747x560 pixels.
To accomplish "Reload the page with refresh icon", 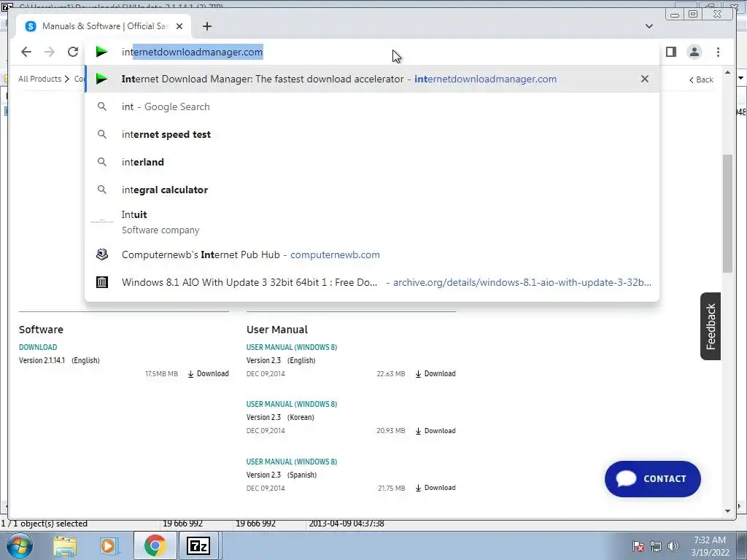I will pos(73,52).
